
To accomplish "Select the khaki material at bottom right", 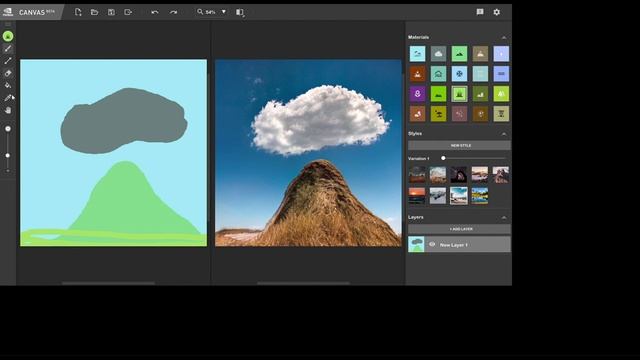I will [x=501, y=114].
